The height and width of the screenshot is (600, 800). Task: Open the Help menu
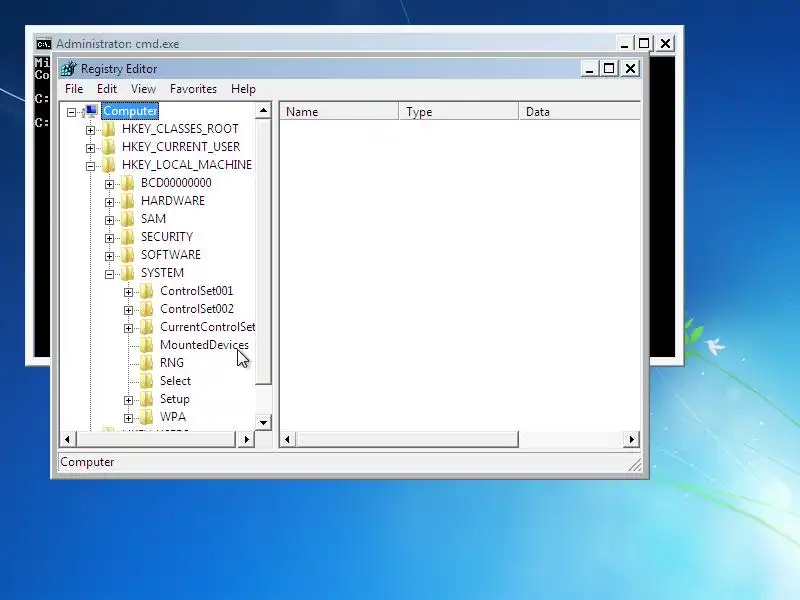(x=243, y=89)
